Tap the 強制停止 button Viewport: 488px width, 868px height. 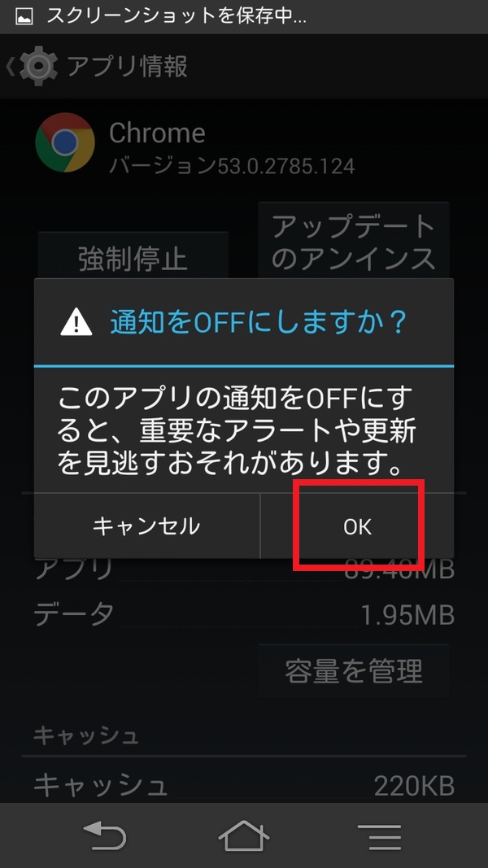[133, 258]
